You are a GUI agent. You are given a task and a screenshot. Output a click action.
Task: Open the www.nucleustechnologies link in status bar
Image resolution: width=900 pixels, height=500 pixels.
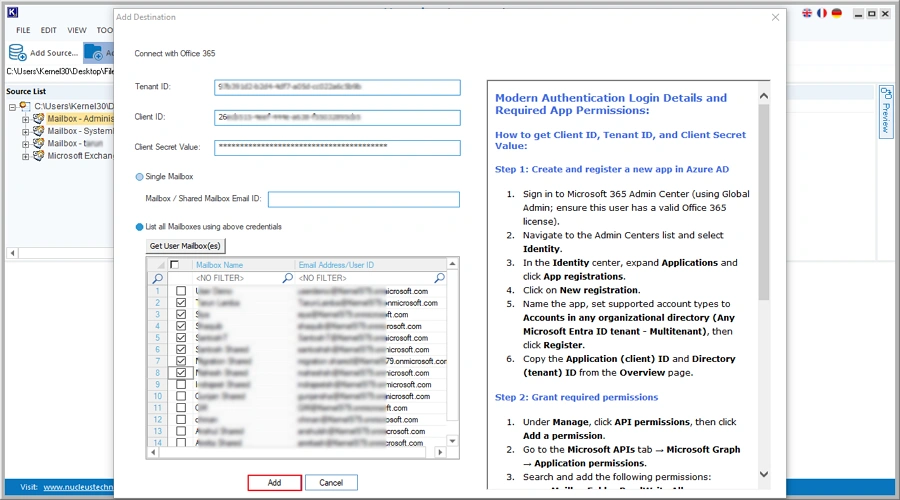78,487
